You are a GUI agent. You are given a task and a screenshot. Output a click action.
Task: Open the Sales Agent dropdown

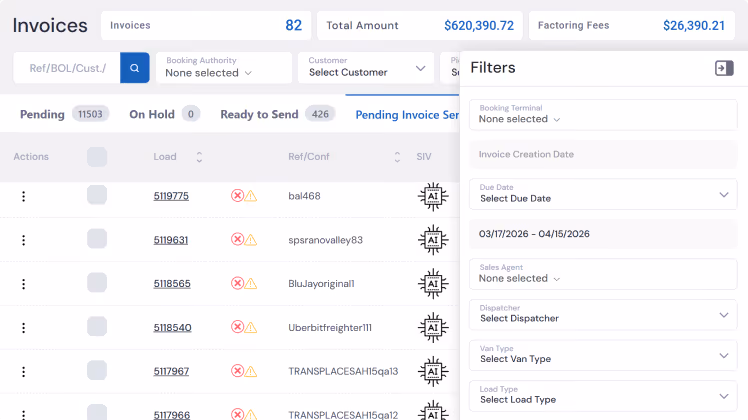603,274
